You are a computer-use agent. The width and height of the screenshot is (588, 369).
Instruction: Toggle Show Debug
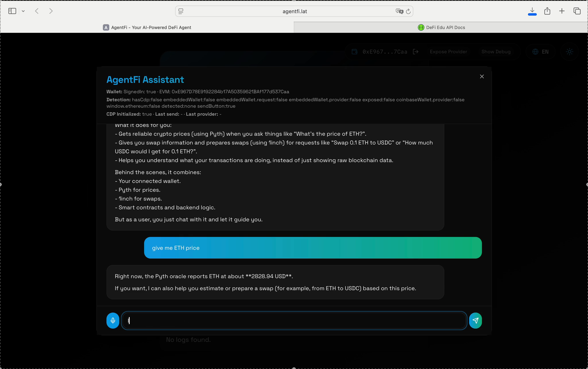[496, 52]
